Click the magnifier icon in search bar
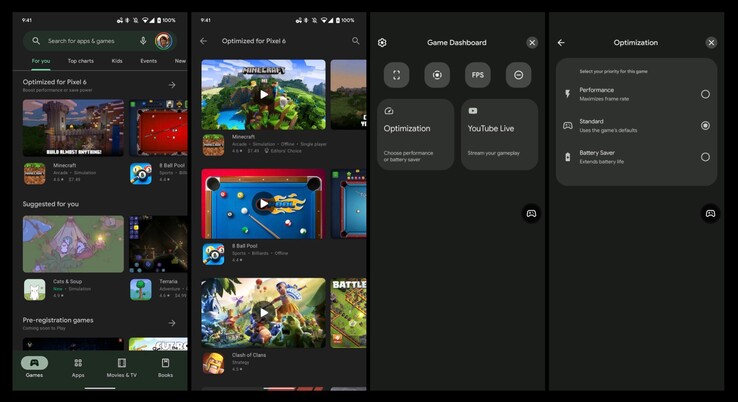This screenshot has width=738, height=402. coord(36,41)
